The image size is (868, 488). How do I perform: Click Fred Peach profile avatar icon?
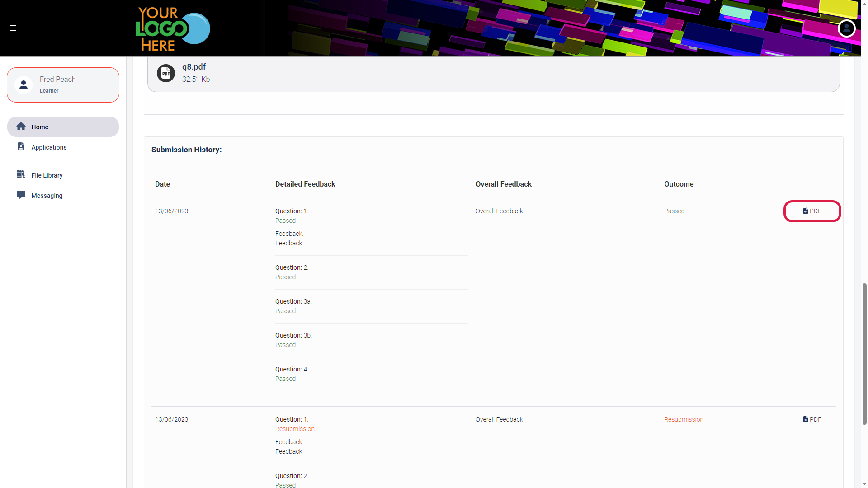[24, 85]
